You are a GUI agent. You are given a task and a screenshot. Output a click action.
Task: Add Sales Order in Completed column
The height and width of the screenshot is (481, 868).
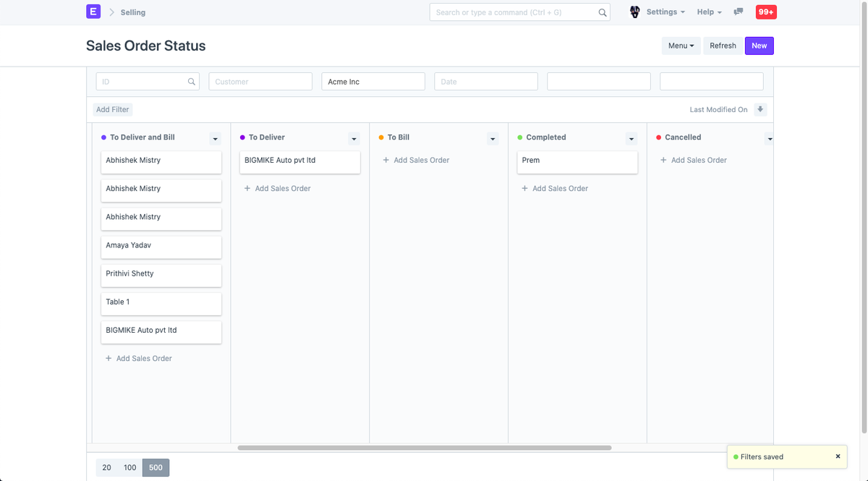[556, 188]
